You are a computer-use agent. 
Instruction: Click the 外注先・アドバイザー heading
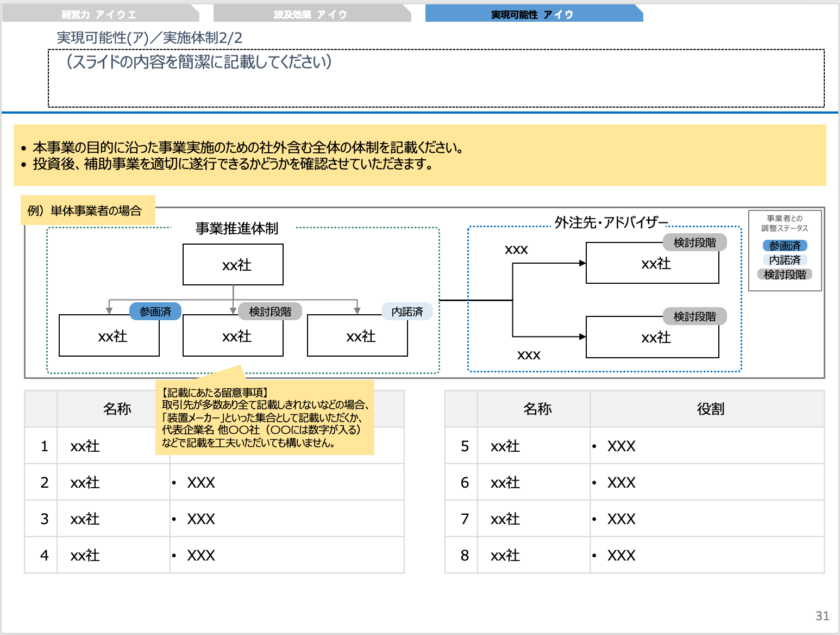click(610, 222)
